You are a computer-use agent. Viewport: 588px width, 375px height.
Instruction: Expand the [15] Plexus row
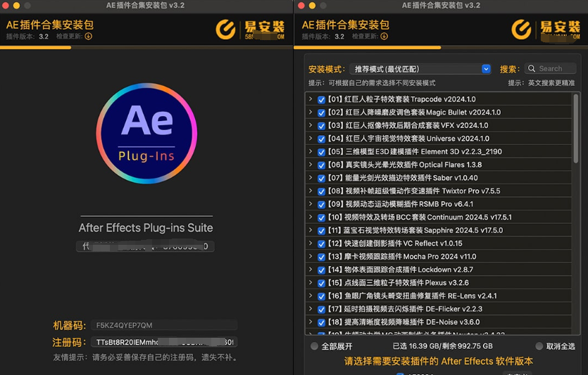point(311,282)
